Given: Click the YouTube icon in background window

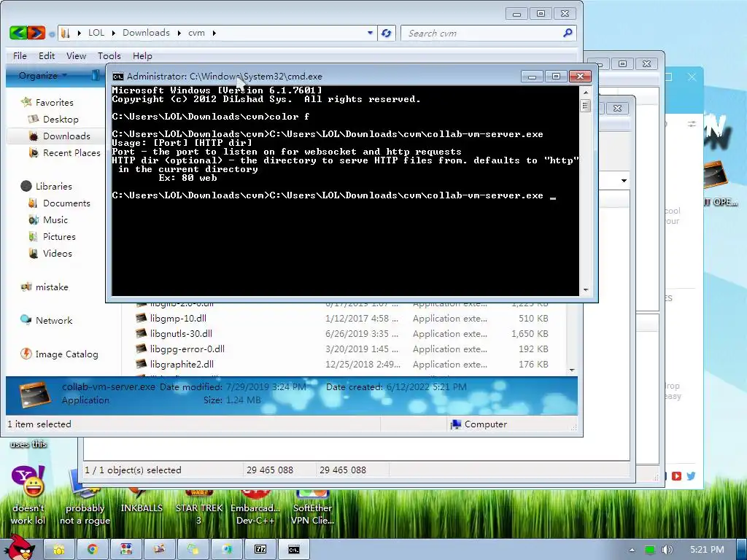Looking at the screenshot, I should click(676, 475).
